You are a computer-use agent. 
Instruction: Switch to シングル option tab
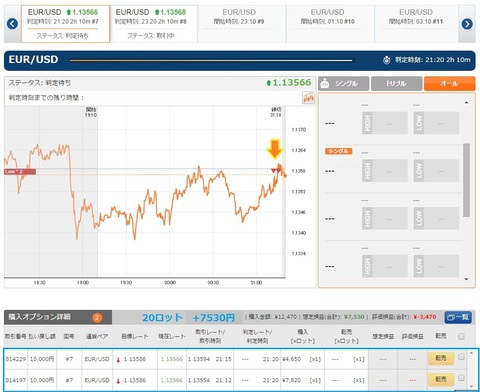click(343, 83)
